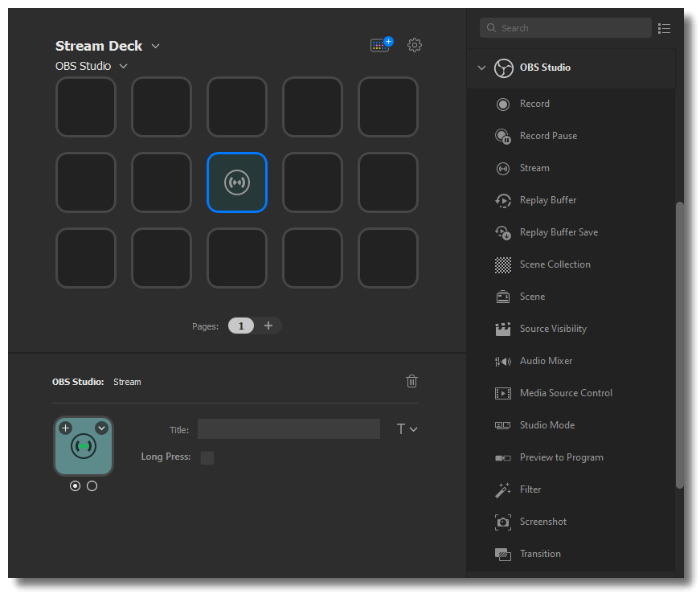Click the Transition icon
This screenshot has height=594, width=700.
point(502,555)
